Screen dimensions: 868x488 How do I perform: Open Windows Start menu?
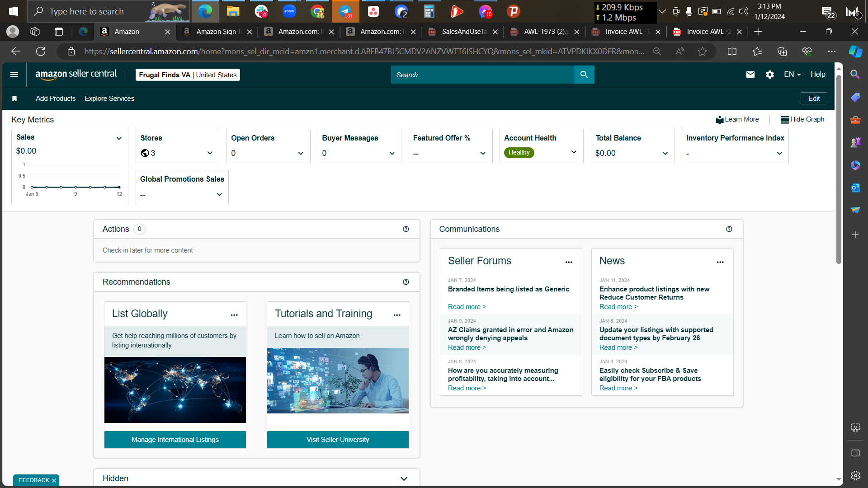(14, 11)
